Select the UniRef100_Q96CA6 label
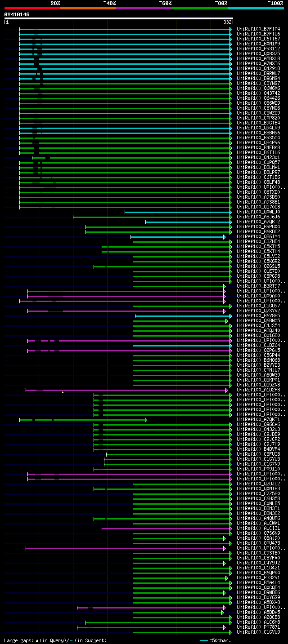Viewport: 288px width, 644px height. [x=258, y=424]
